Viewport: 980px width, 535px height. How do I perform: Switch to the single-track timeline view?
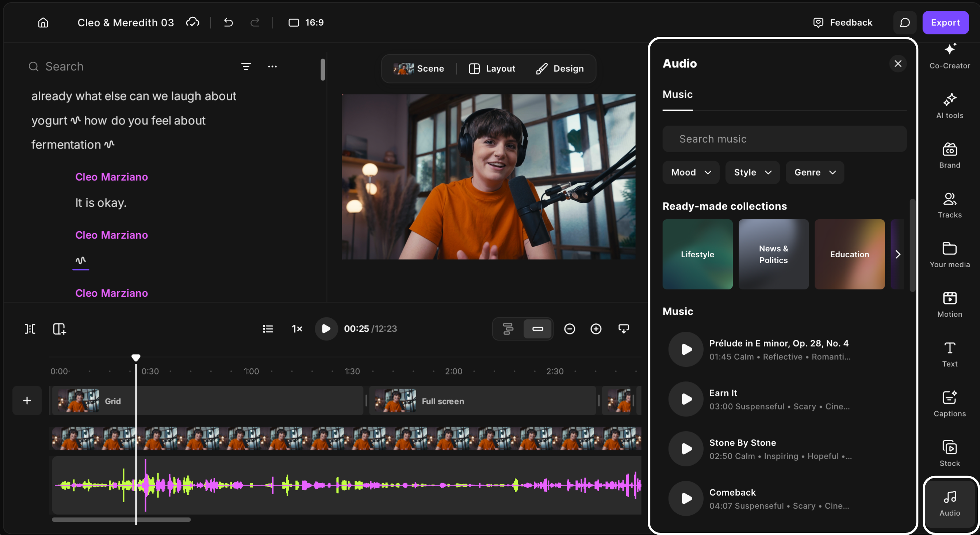click(x=537, y=329)
